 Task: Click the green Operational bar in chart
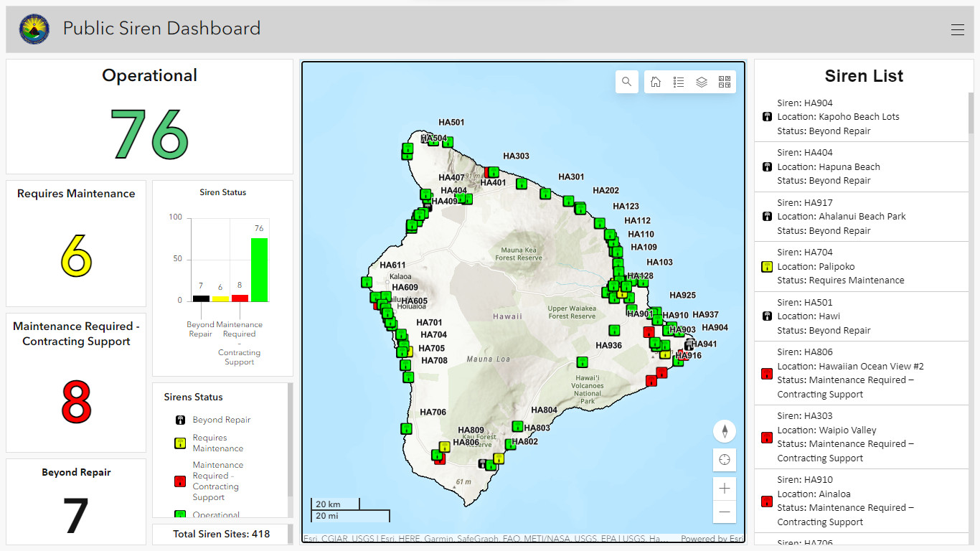coord(259,270)
